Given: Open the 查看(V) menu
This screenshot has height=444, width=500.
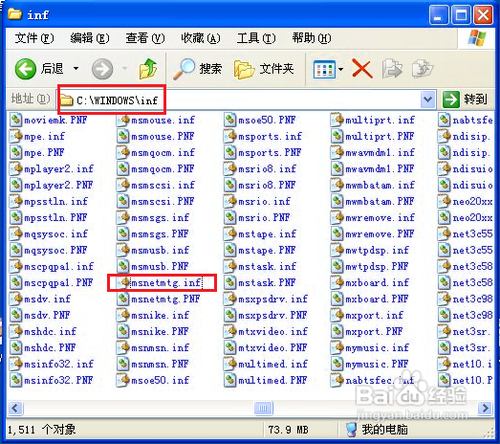Looking at the screenshot, I should pos(145,38).
